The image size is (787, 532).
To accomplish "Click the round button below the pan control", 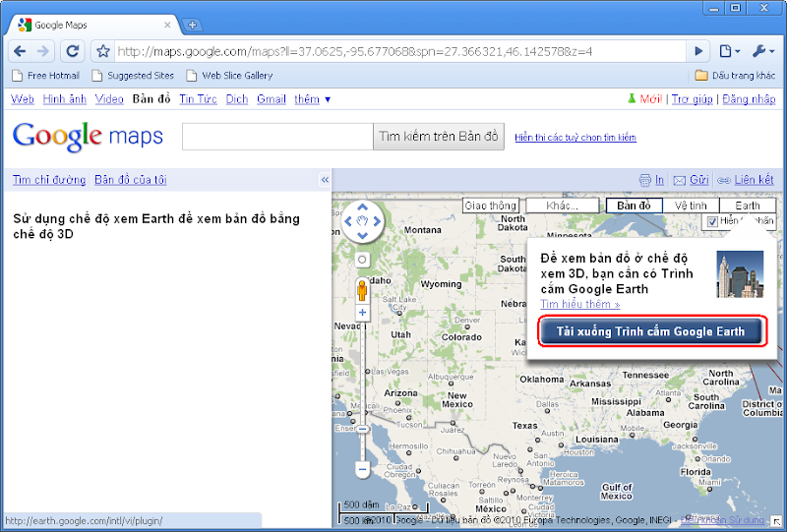I will point(362,260).
